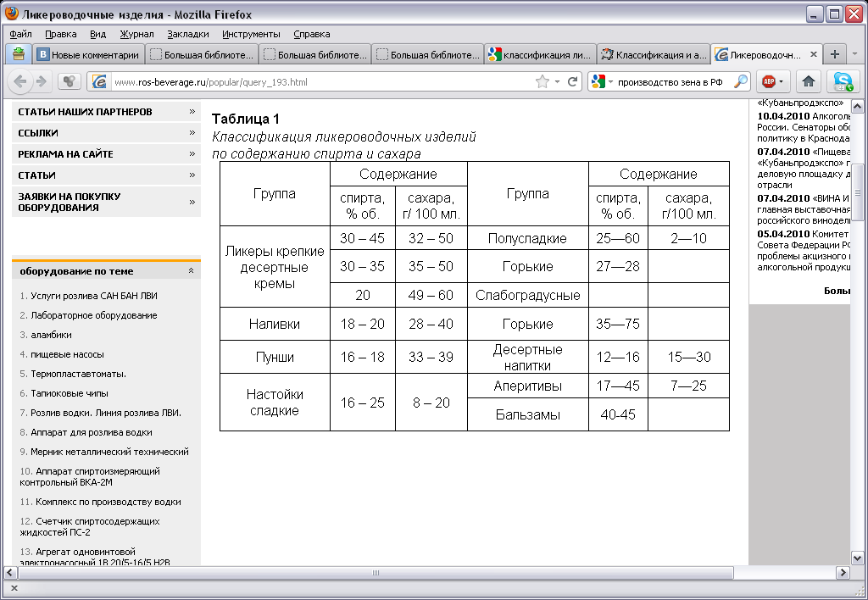868x600 pixels.
Task: Click the Аперитивы table cell
Action: point(527,386)
